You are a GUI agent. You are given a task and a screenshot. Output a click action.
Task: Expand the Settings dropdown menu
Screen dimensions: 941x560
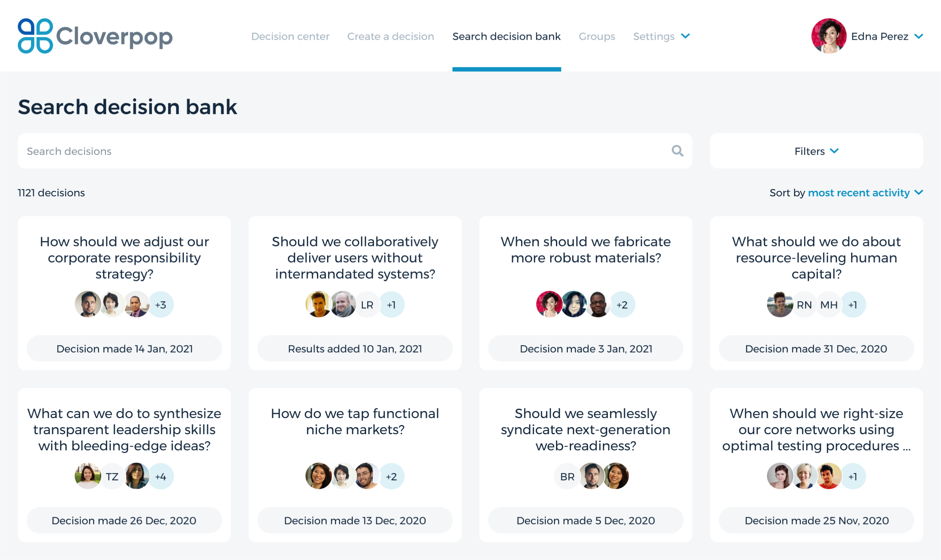click(x=661, y=36)
